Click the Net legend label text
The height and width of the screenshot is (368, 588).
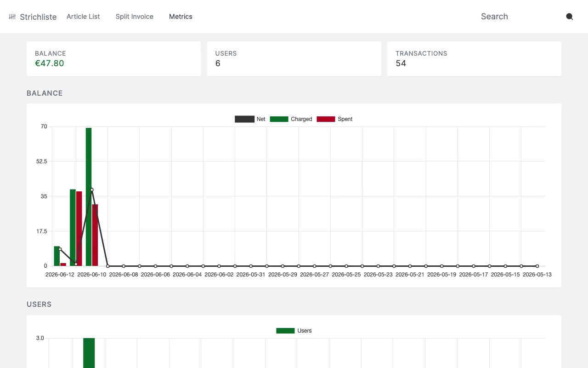click(x=261, y=119)
